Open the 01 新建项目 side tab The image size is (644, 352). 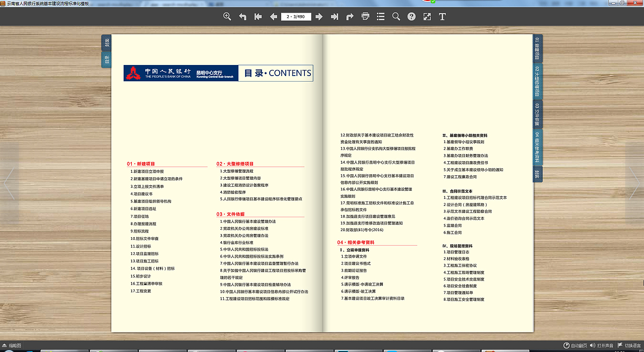(x=537, y=48)
